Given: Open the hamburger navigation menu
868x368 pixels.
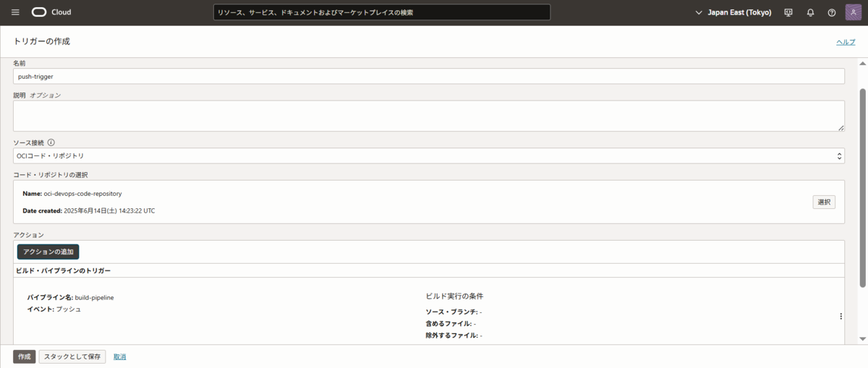Looking at the screenshot, I should (x=15, y=12).
